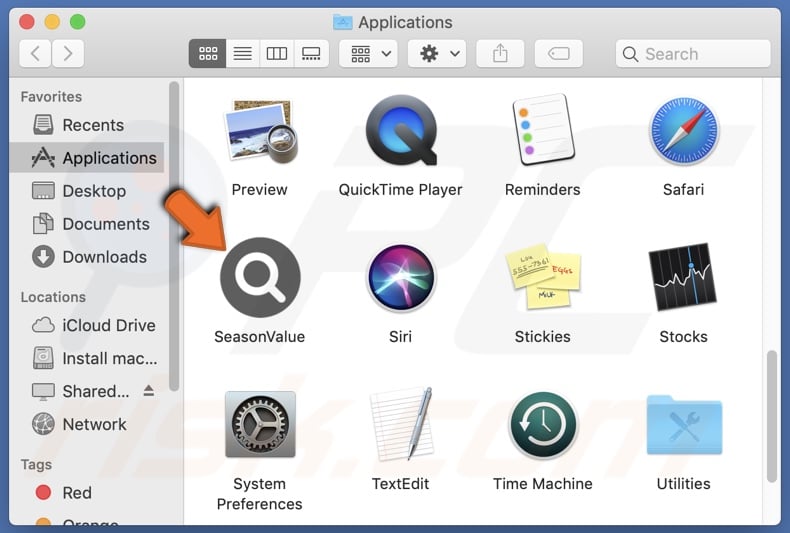Switch to column view
Screen dimensions: 790x533
pyautogui.click(x=277, y=53)
